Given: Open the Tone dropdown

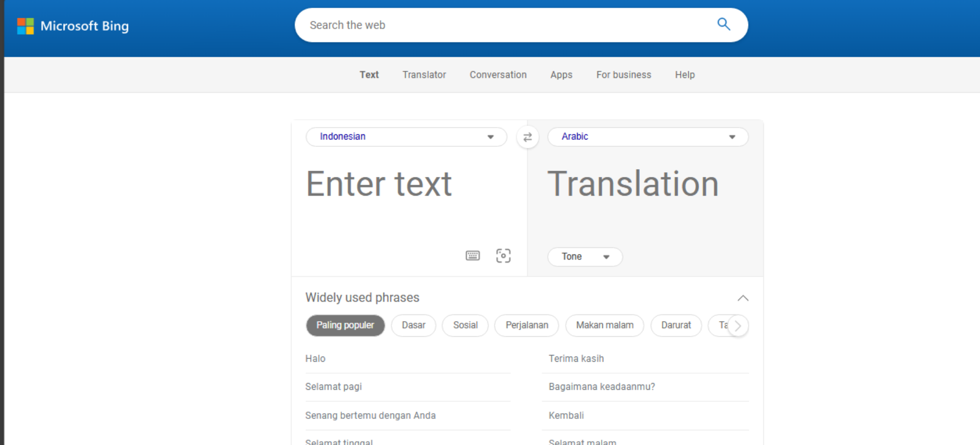Looking at the screenshot, I should point(585,257).
